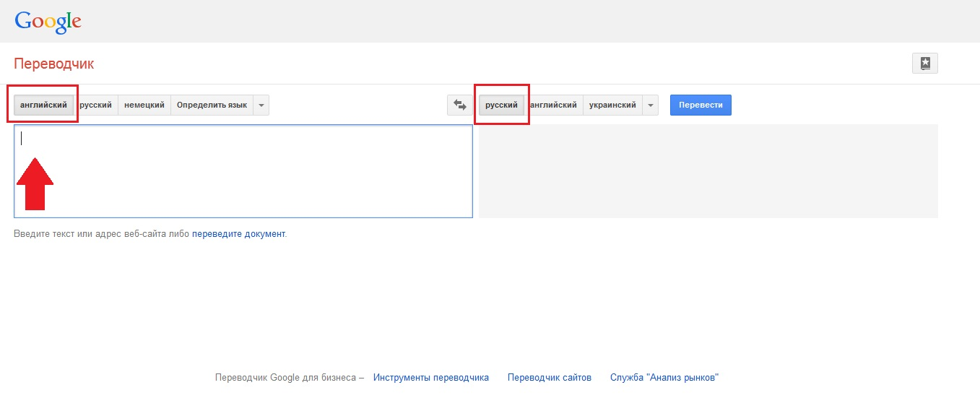This screenshot has width=980, height=398.
Task: Select английский as the source language
Action: click(x=43, y=105)
